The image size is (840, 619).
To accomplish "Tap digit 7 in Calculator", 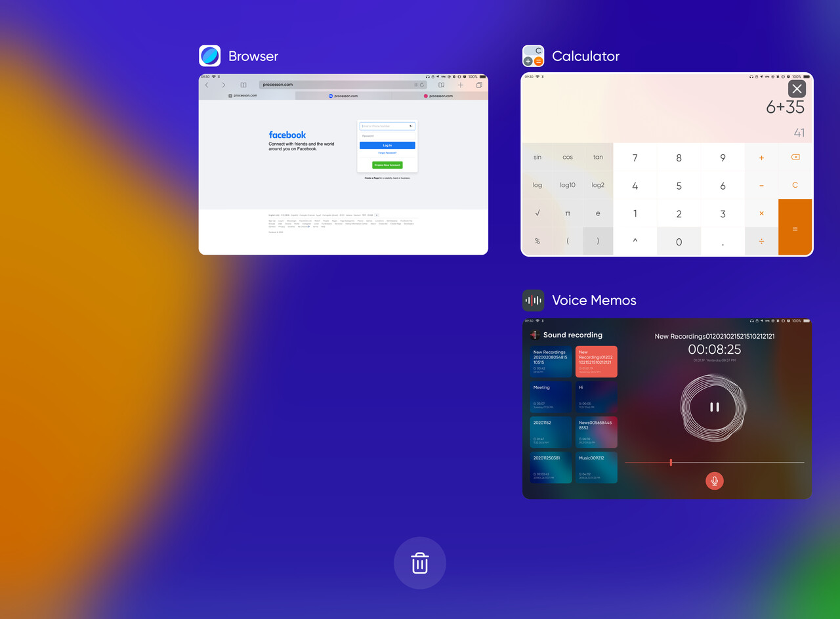I will pos(635,158).
